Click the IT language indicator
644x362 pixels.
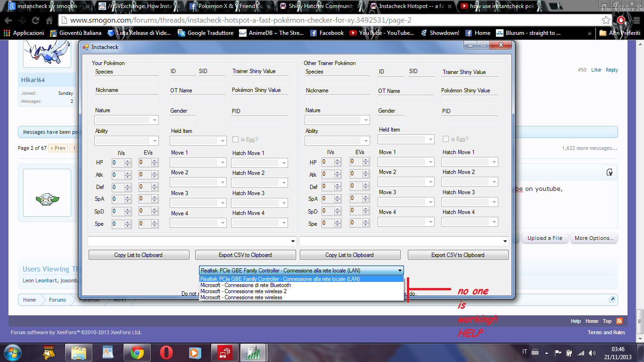(525, 352)
